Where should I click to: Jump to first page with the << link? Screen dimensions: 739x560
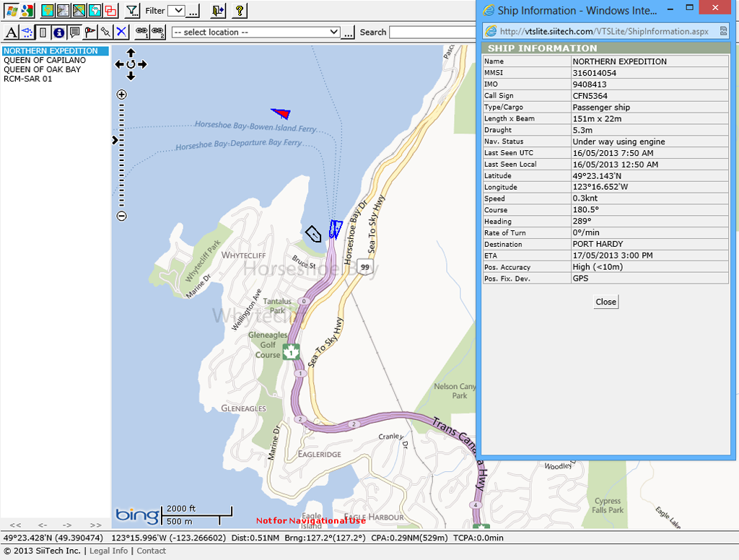pos(16,525)
